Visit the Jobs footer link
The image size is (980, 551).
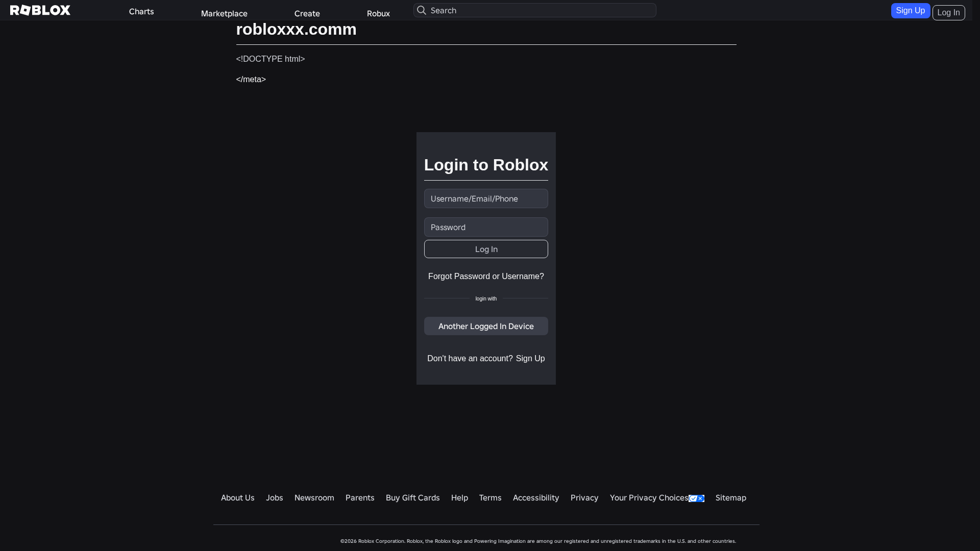[275, 497]
